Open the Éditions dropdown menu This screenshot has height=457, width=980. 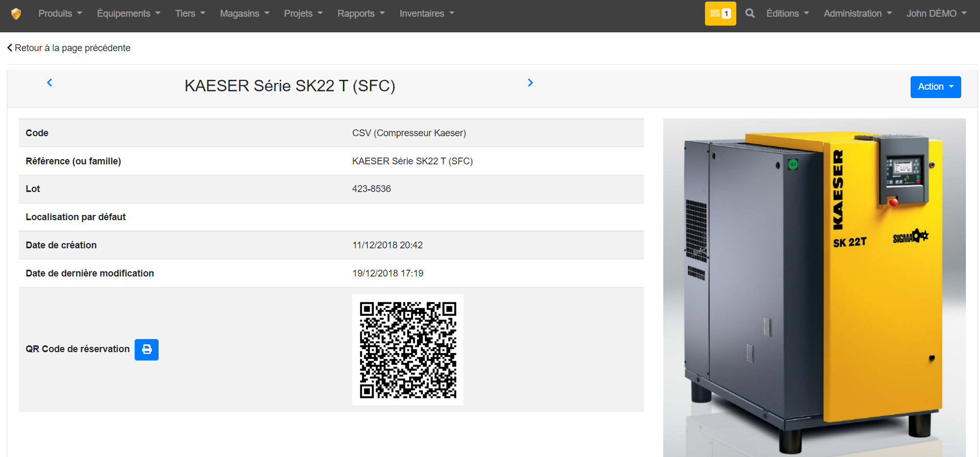[787, 14]
